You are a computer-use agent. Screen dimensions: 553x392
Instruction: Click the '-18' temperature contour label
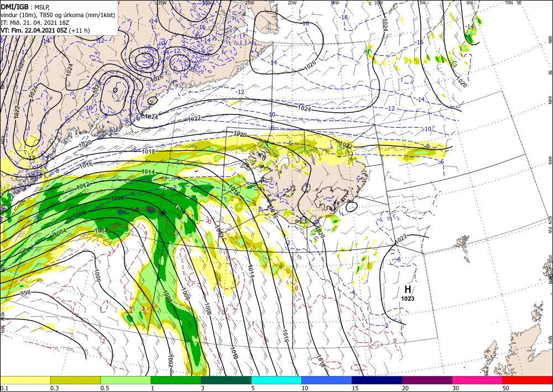click(x=344, y=17)
